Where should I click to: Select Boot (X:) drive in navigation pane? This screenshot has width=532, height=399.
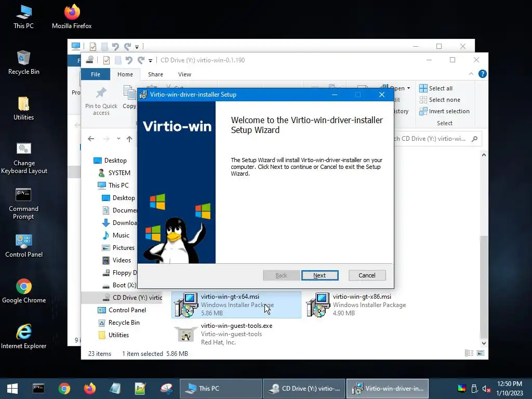click(119, 285)
